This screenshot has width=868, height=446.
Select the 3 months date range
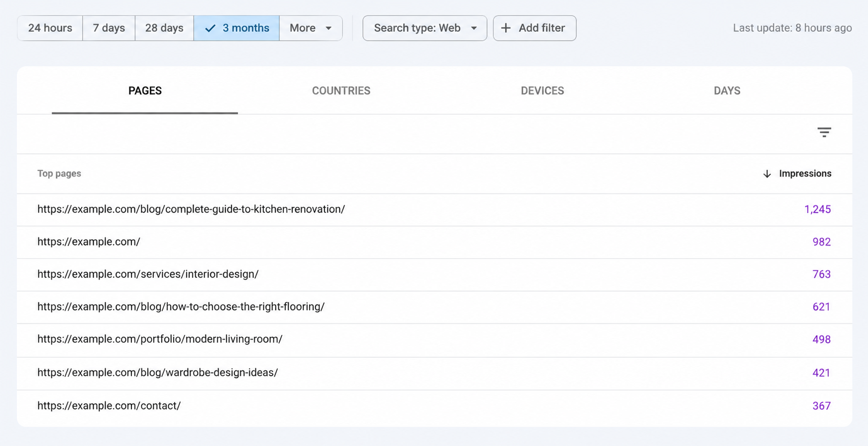[237, 28]
